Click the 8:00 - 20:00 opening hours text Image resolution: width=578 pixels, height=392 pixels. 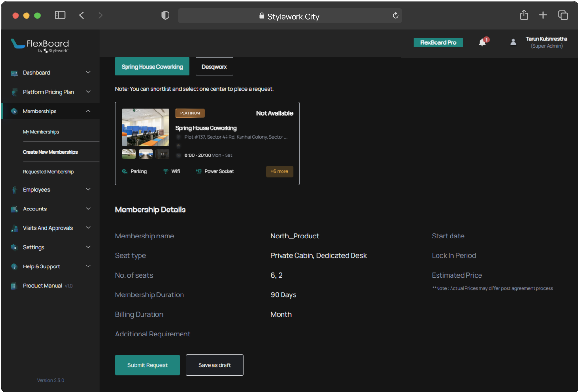click(197, 155)
